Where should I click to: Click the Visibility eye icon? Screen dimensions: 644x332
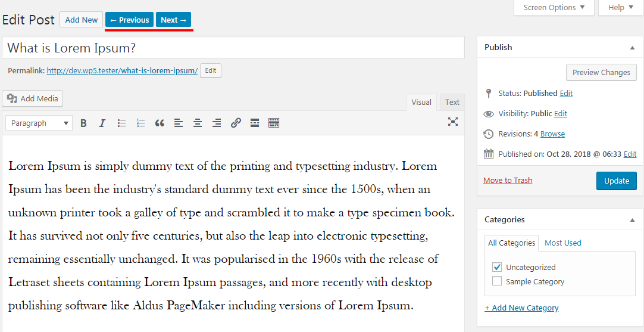[488, 114]
